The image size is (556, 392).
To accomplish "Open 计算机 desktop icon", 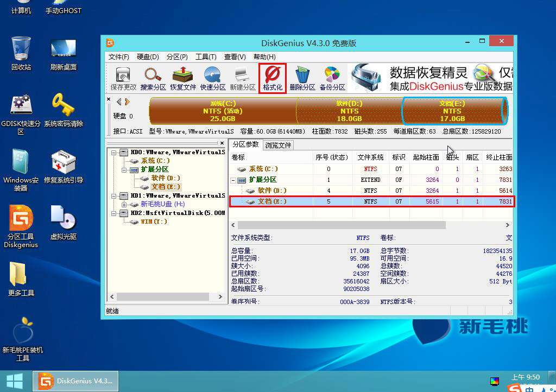I will [21, 7].
